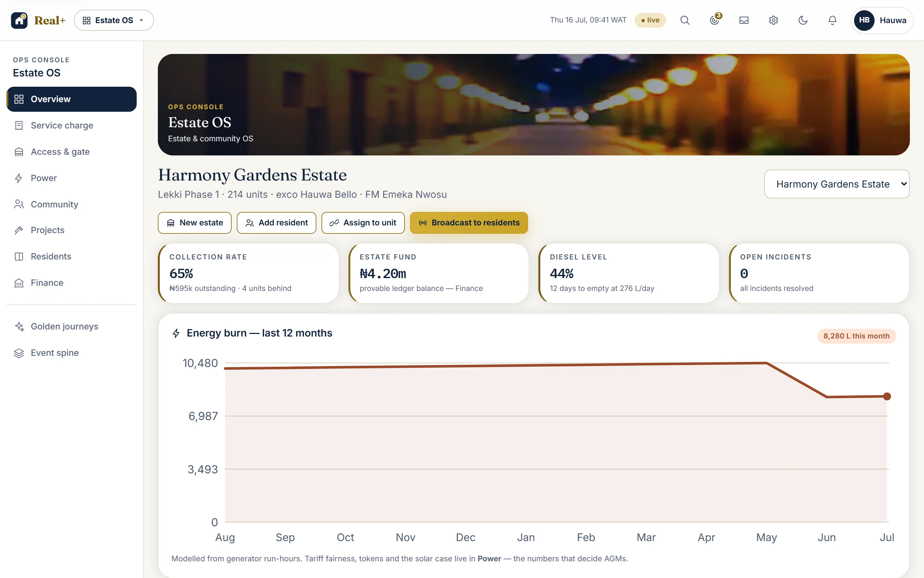Click the Estate OS hero banner image
Screen dimensions: 924x578
point(534,104)
